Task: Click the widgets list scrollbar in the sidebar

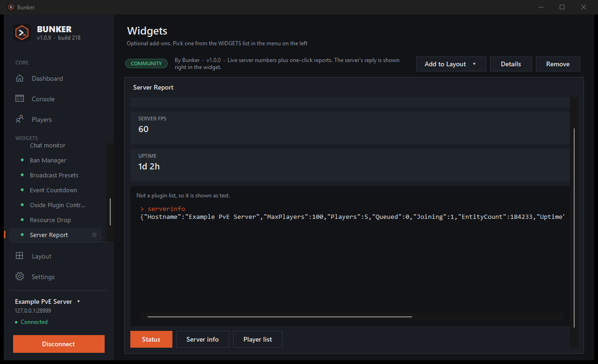Action: click(x=110, y=212)
